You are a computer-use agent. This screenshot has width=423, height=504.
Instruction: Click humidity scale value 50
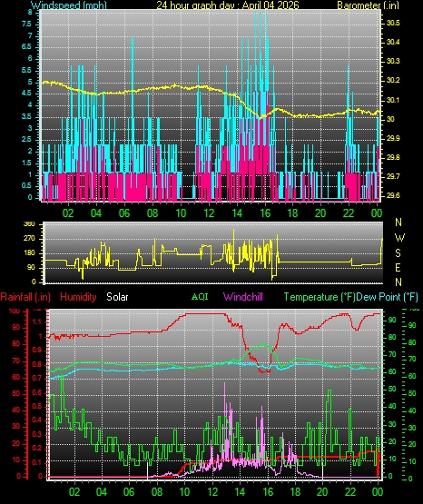click(15, 394)
